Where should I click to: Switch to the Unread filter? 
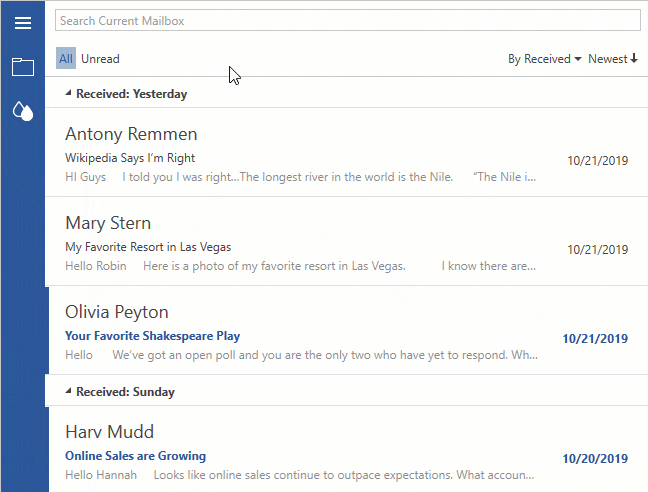click(100, 59)
